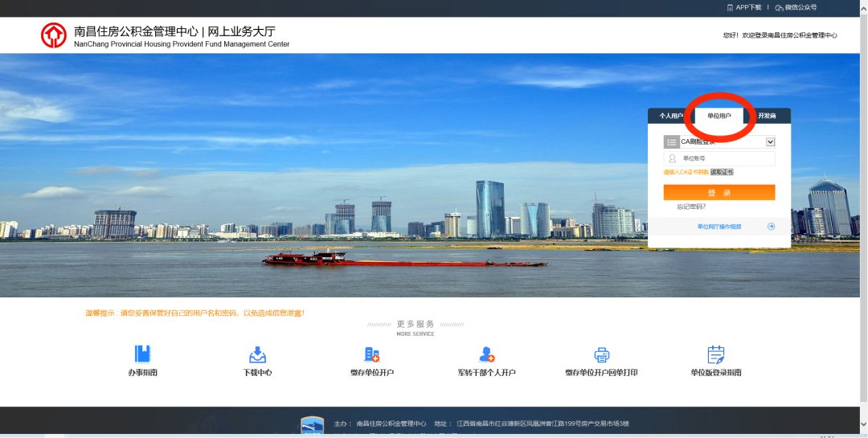Click the 南昌住房公积金管理中心 site title
This screenshot has width=868, height=438.
click(x=136, y=31)
